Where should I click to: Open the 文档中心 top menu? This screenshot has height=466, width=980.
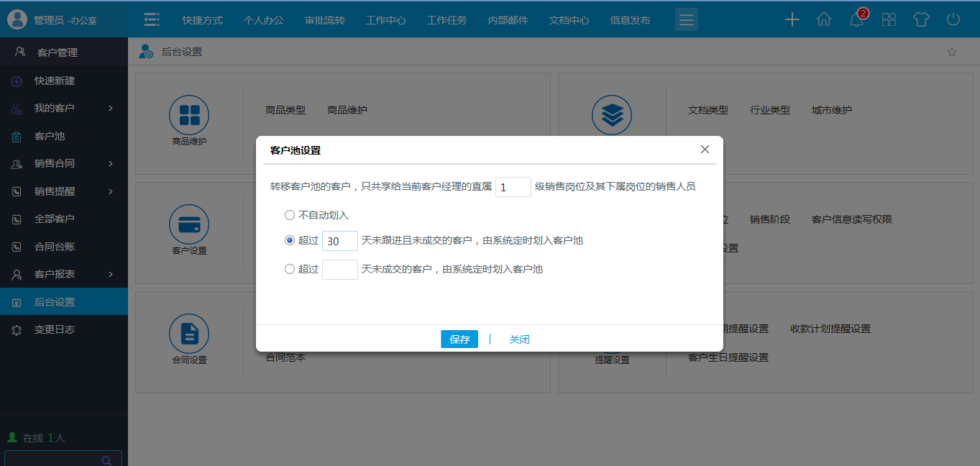[x=569, y=20]
